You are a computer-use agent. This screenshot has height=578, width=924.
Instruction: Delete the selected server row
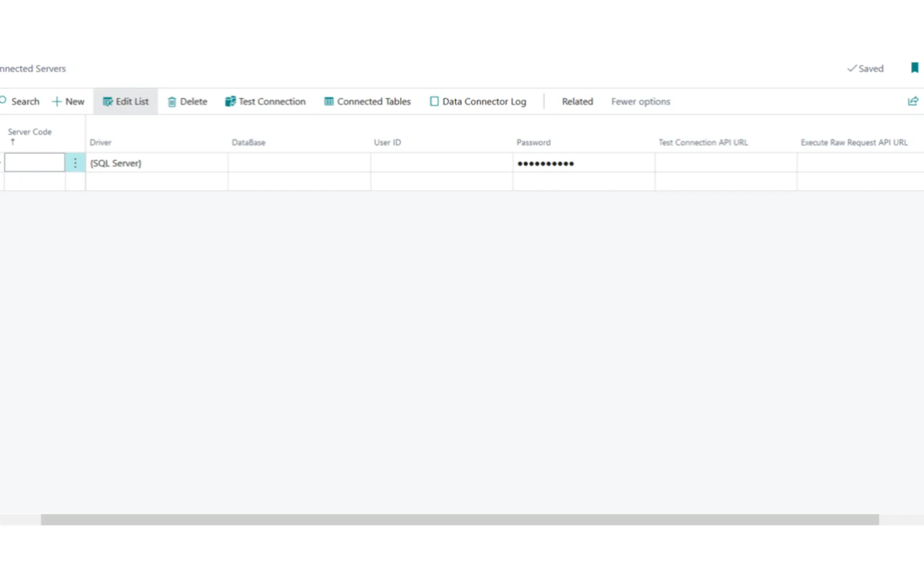pyautogui.click(x=187, y=102)
